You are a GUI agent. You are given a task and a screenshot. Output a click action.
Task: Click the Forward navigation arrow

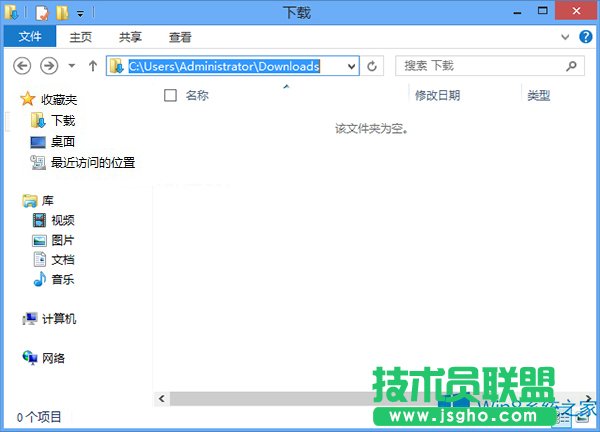tap(49, 66)
